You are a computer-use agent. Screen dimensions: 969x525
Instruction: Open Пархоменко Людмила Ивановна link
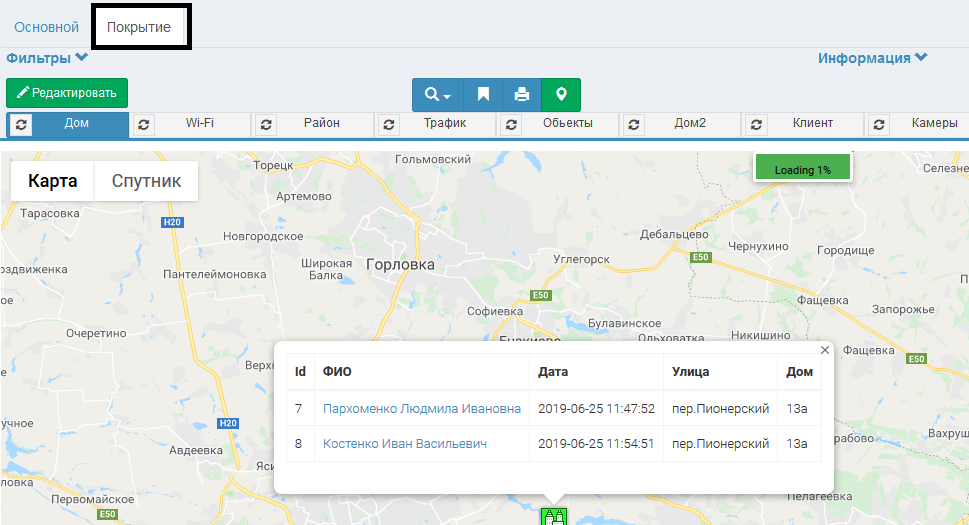point(421,408)
